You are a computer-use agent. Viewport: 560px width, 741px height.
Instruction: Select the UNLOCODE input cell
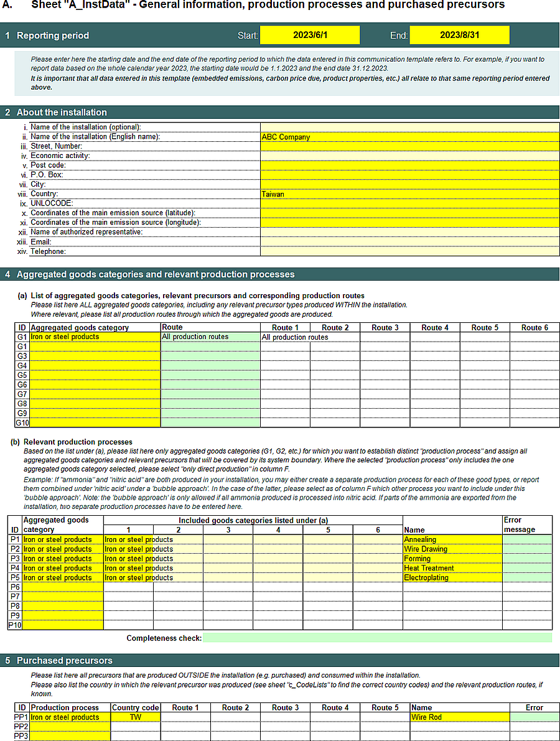tap(409, 203)
